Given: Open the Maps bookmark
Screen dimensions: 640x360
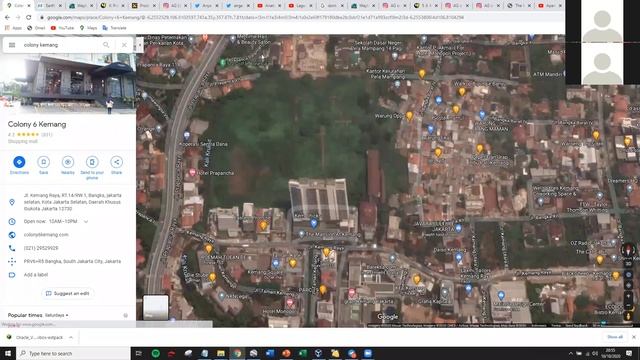Looking at the screenshot, I should [89, 28].
